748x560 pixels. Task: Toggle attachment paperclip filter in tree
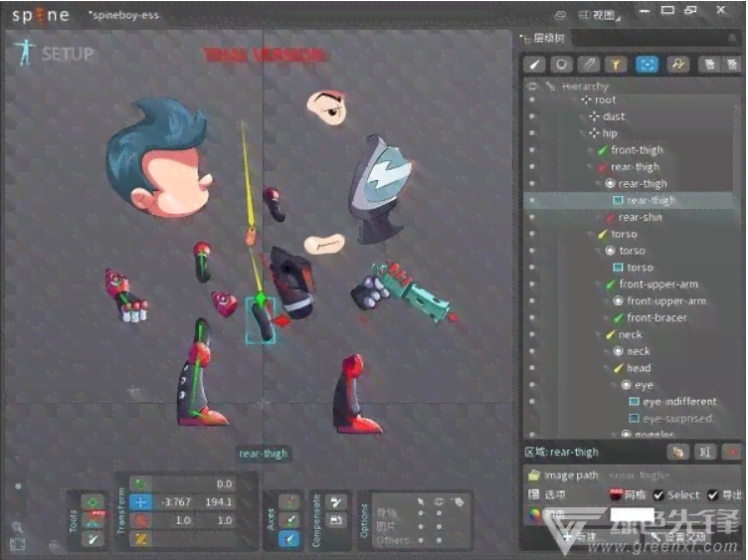point(589,65)
